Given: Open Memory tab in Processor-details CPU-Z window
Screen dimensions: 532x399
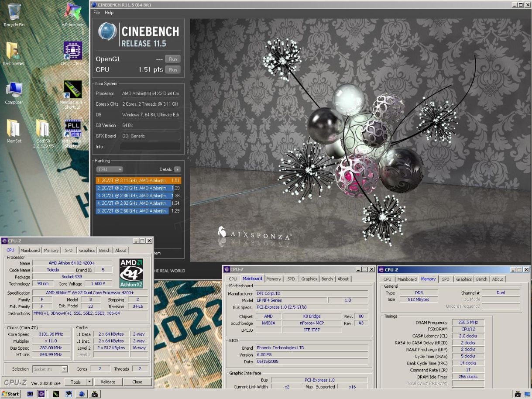Looking at the screenshot, I should click(51, 250).
